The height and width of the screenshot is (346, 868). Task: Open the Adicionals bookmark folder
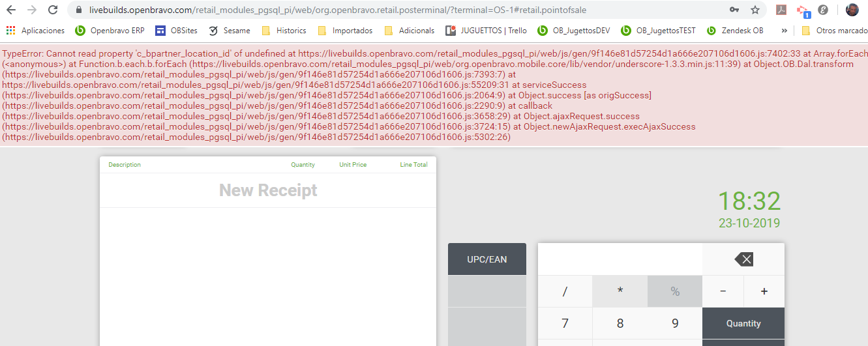pos(410,31)
